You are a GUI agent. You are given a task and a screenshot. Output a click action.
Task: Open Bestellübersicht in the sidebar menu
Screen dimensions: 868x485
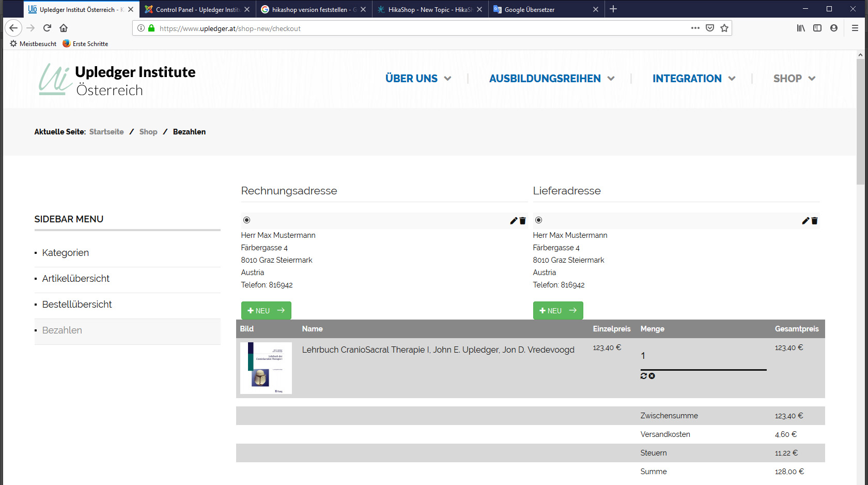pyautogui.click(x=77, y=305)
